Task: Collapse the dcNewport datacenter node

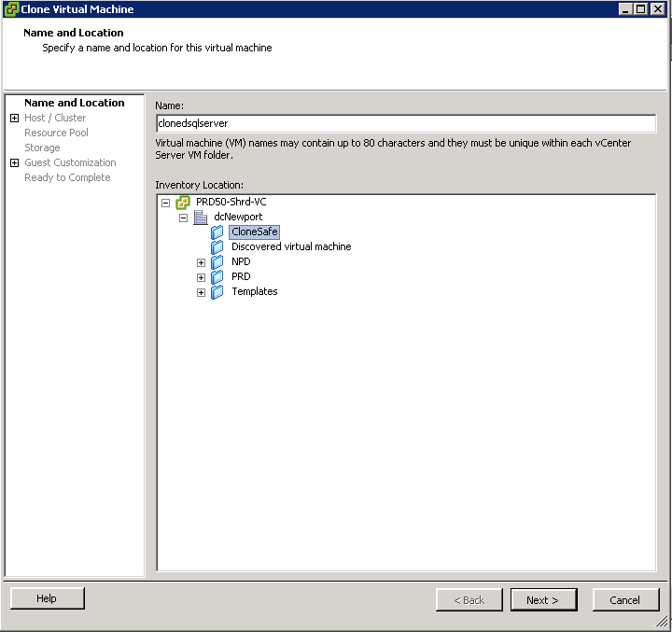Action: pos(184,218)
